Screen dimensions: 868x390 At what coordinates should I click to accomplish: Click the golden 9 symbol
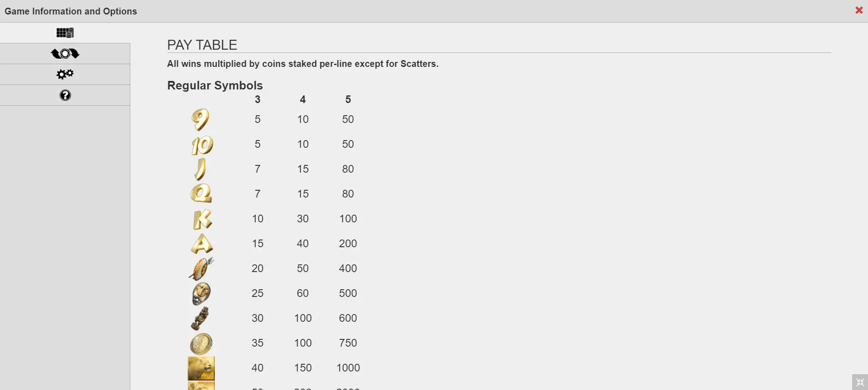click(200, 119)
